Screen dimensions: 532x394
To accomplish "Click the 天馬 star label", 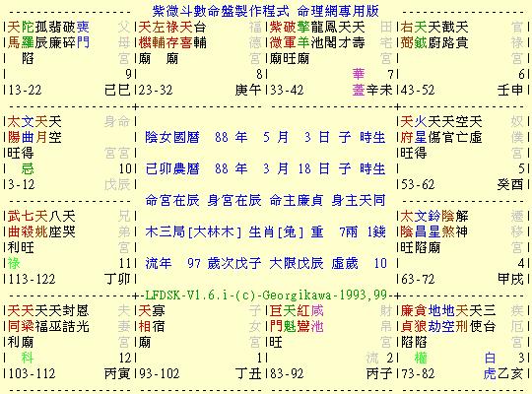I will 14,34.
